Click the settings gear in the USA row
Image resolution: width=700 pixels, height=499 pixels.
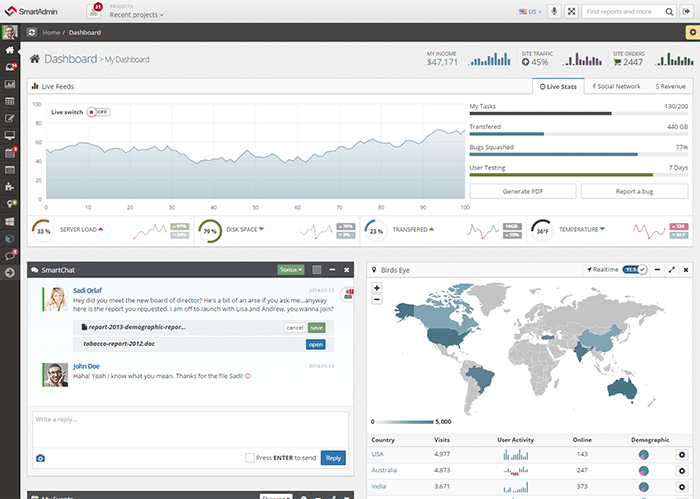click(x=682, y=455)
